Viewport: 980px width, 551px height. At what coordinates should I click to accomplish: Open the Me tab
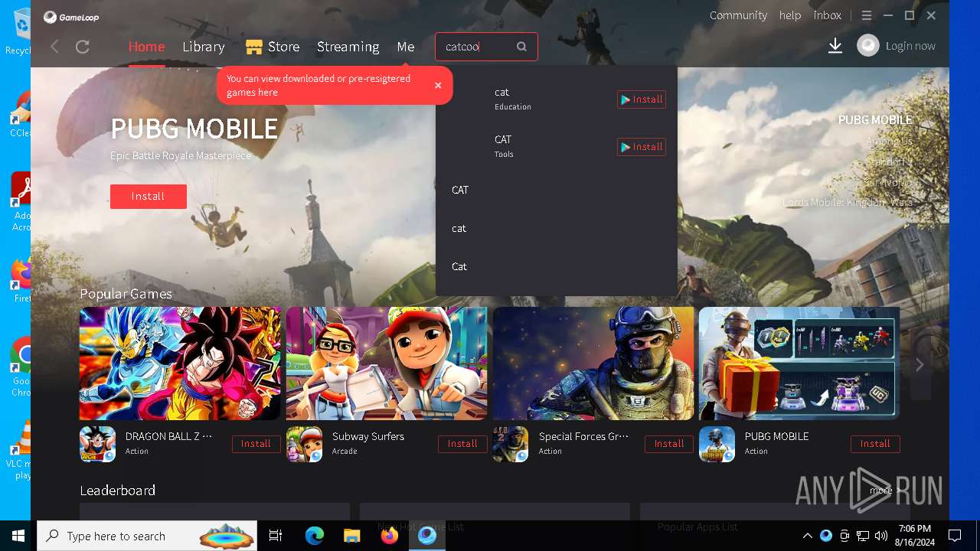pos(406,47)
